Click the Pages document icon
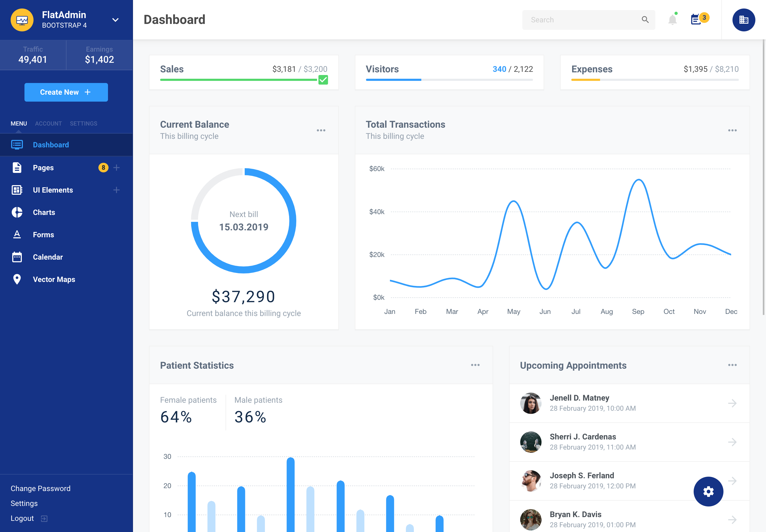Image resolution: width=766 pixels, height=532 pixels. click(x=17, y=168)
